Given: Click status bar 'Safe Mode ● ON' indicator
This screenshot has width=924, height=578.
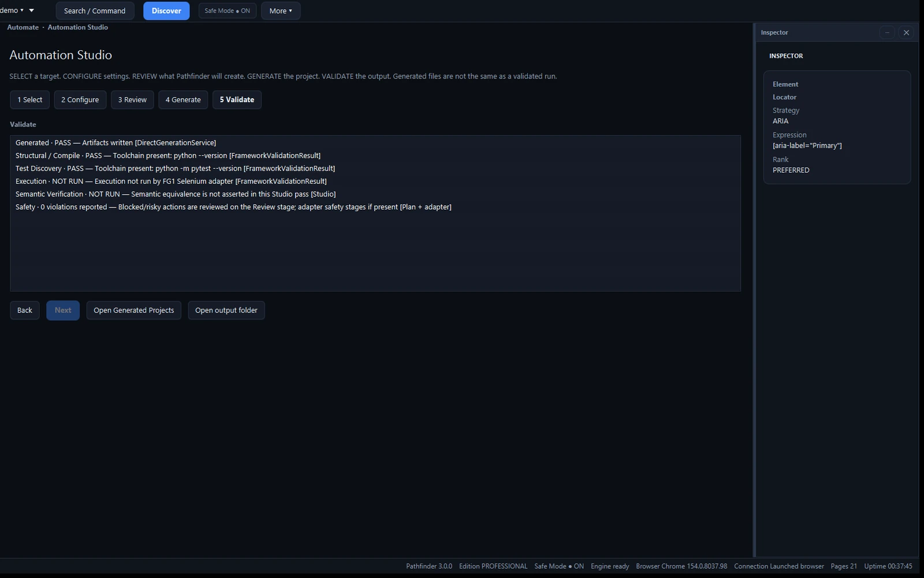Looking at the screenshot, I should [559, 566].
